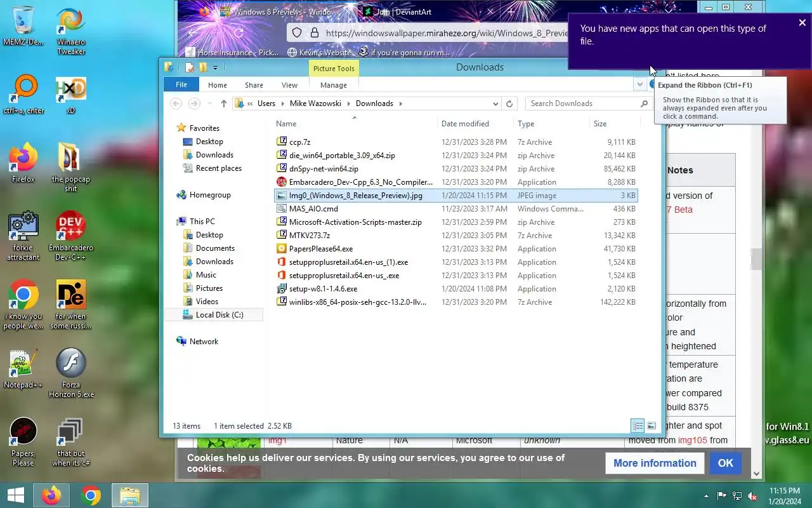Go up one folder level in Explorer

click(x=224, y=104)
